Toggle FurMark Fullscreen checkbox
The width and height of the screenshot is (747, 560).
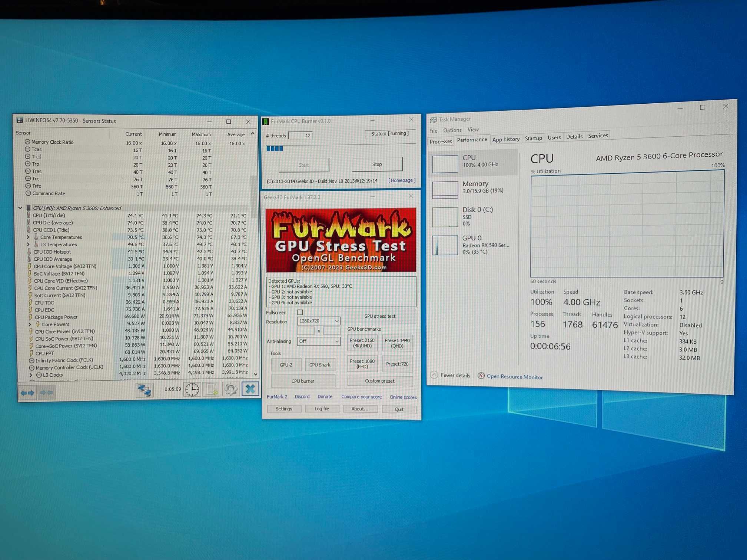tap(300, 312)
